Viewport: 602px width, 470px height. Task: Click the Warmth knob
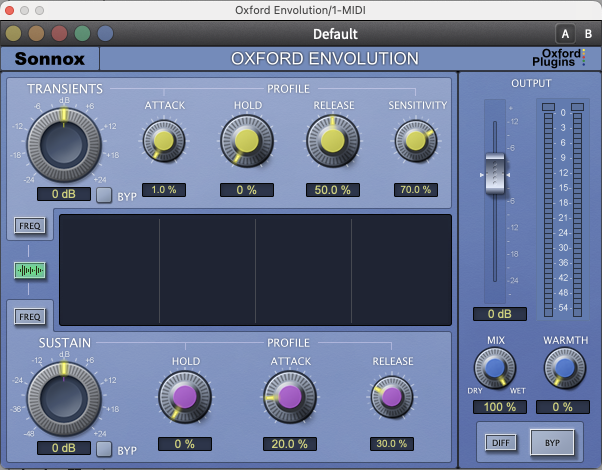click(x=565, y=368)
